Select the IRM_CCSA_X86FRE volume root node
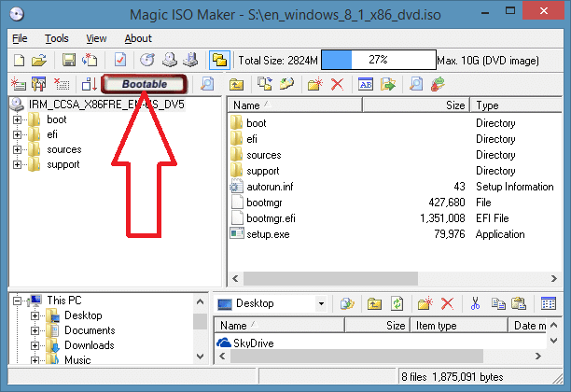 click(x=106, y=105)
